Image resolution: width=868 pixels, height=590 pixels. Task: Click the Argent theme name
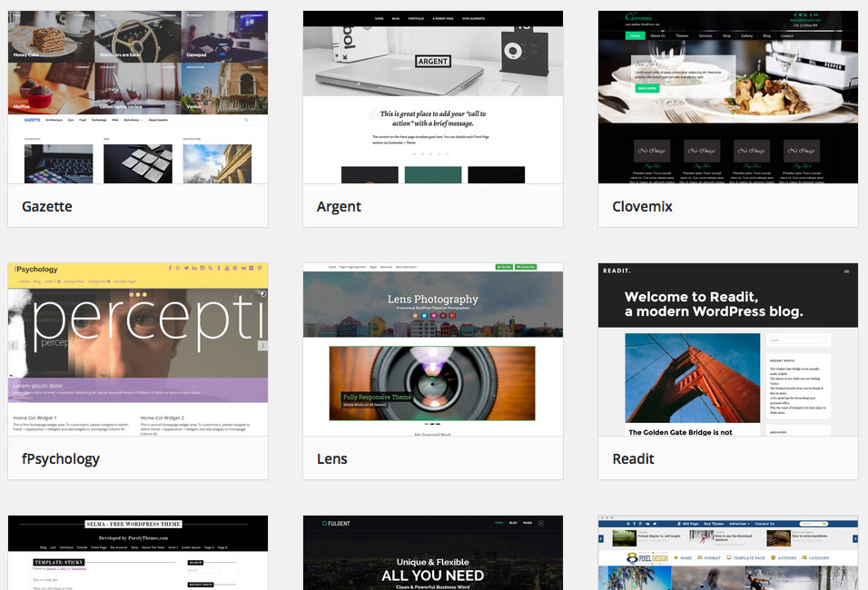[339, 206]
